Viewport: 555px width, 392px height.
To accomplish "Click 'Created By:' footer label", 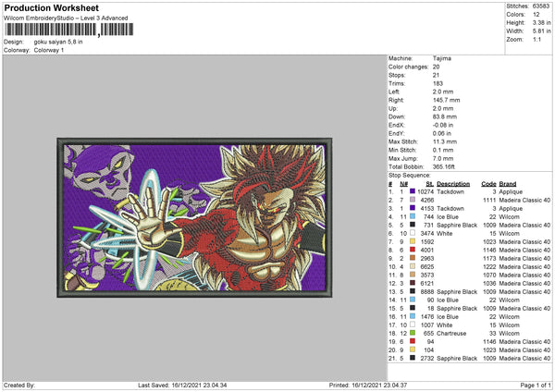I will [x=19, y=385].
